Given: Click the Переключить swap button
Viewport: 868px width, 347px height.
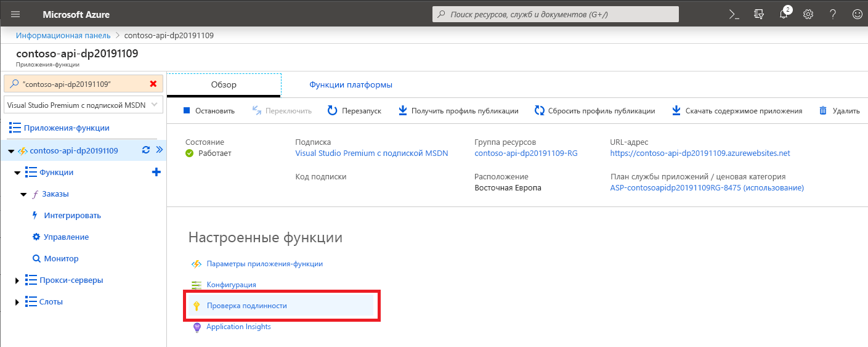Looking at the screenshot, I should pos(282,111).
